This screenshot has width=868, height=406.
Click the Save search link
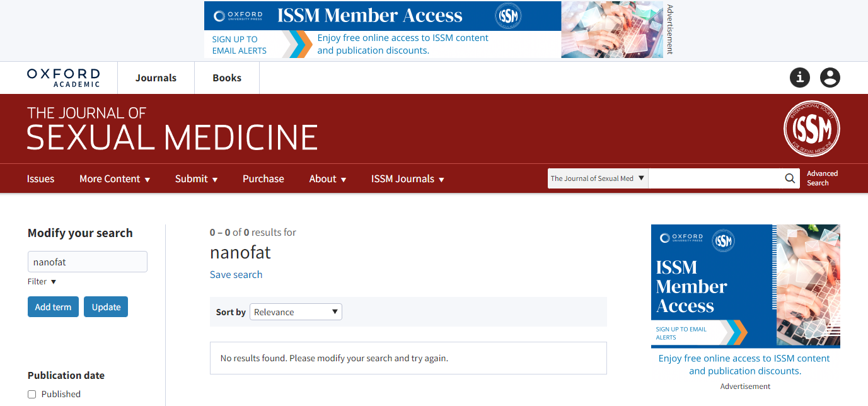(236, 275)
